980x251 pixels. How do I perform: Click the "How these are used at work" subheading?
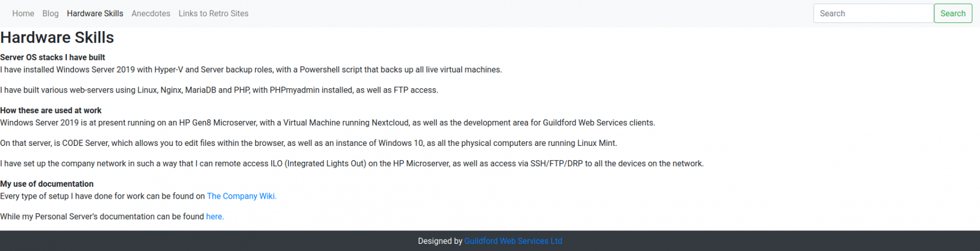(x=51, y=111)
